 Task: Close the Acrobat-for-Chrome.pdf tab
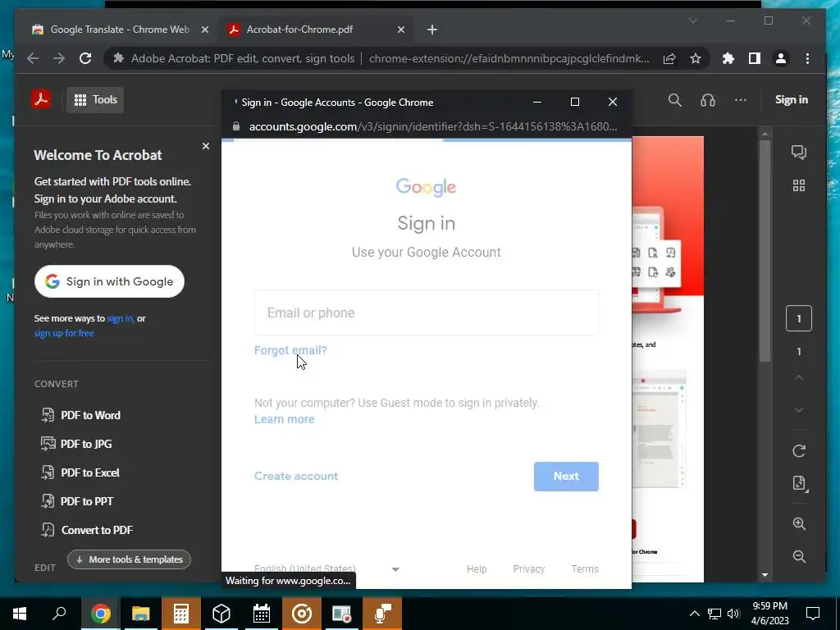coord(400,30)
